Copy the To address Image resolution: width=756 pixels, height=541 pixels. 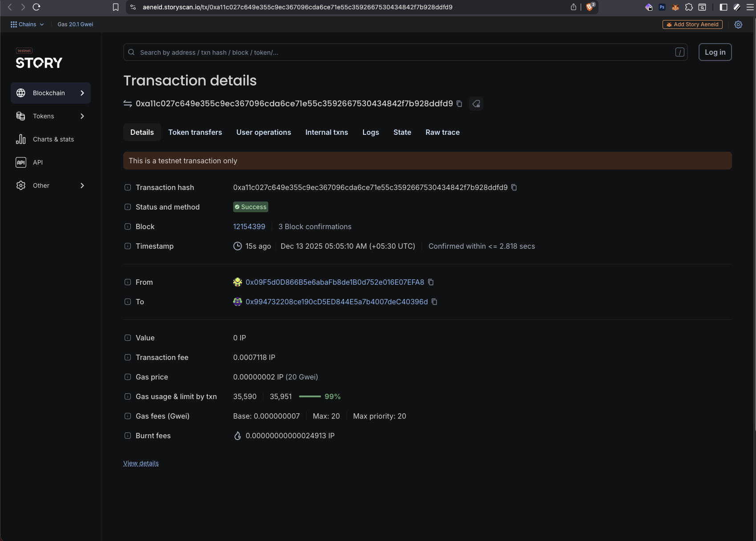tap(434, 302)
